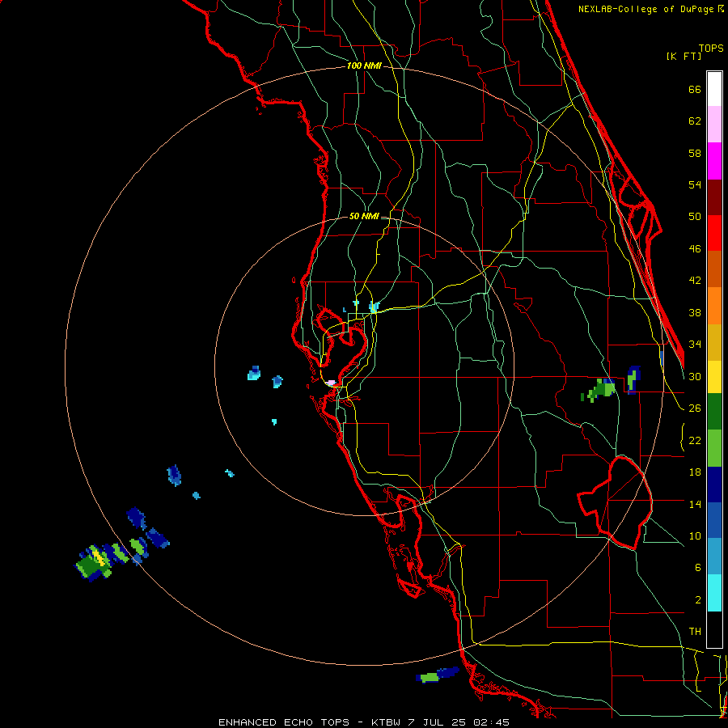Viewport: 728px width, 728px height.
Task: Select the dark red 54 kft swatch
Action: coord(714,197)
